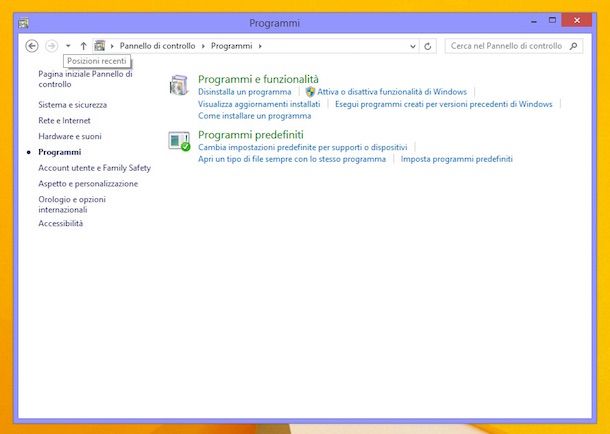Open Programmi predefiniti heading
610x434 pixels.
(x=251, y=135)
